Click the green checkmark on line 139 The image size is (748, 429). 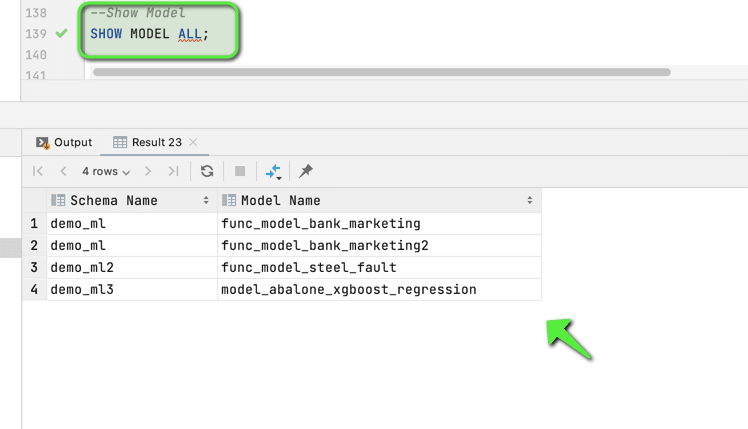click(x=61, y=33)
